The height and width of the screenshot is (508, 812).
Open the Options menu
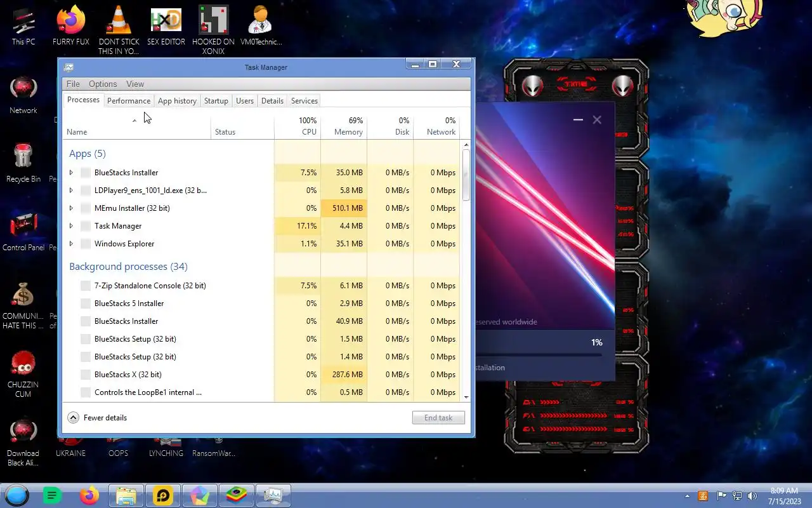click(103, 84)
